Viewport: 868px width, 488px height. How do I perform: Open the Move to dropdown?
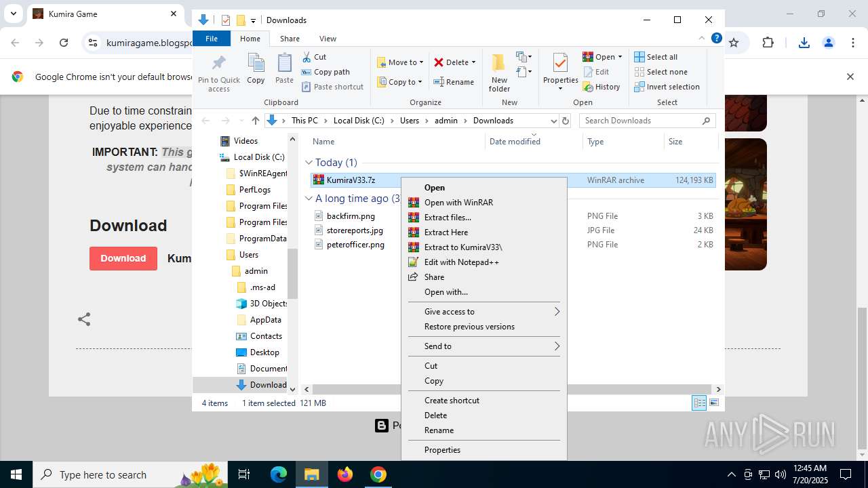point(400,62)
